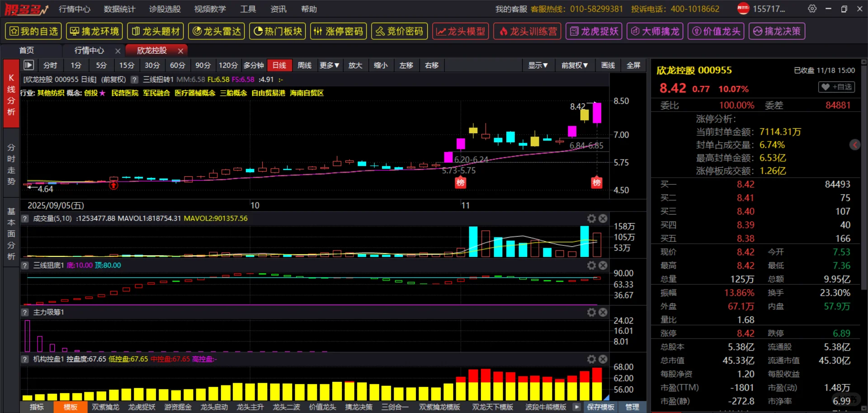Click the 画线 drawing button

pos(608,65)
